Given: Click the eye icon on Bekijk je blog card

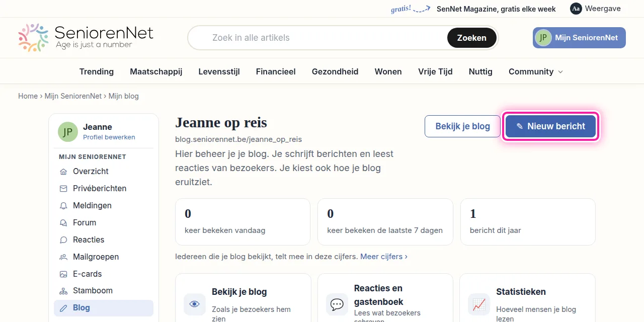Looking at the screenshot, I should coord(195,304).
